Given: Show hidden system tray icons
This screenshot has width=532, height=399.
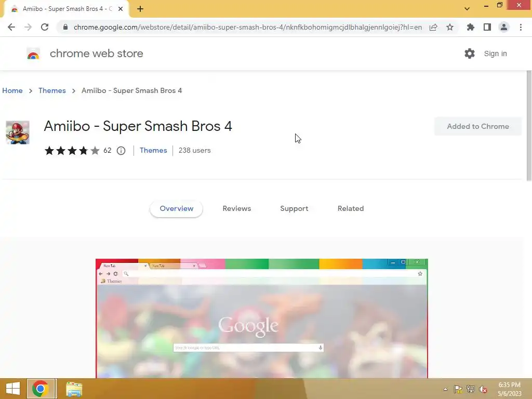Looking at the screenshot, I should point(445,389).
